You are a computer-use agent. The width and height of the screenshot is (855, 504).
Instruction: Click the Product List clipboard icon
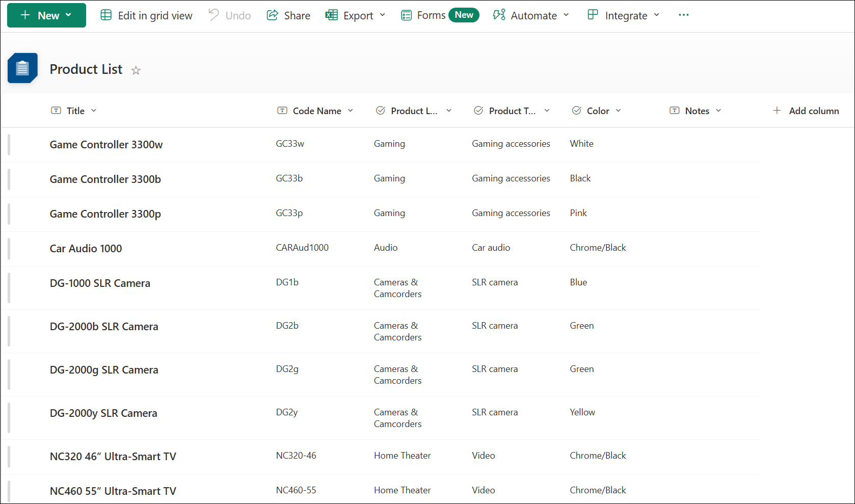point(22,68)
